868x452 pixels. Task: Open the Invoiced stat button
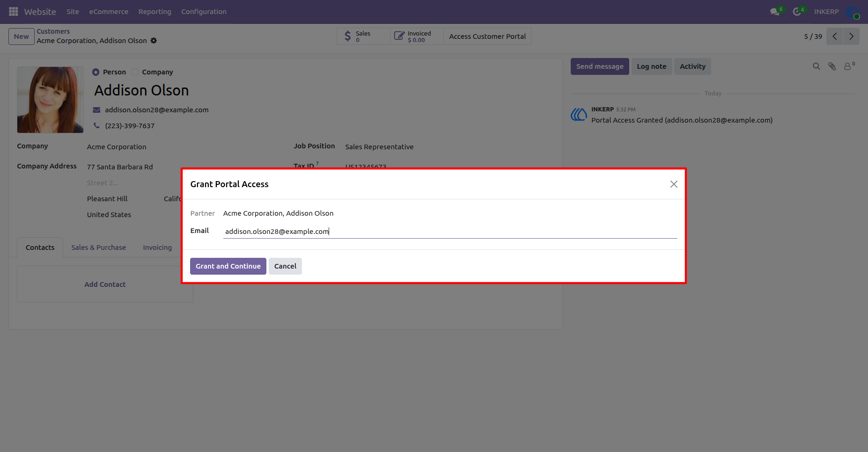point(417,36)
